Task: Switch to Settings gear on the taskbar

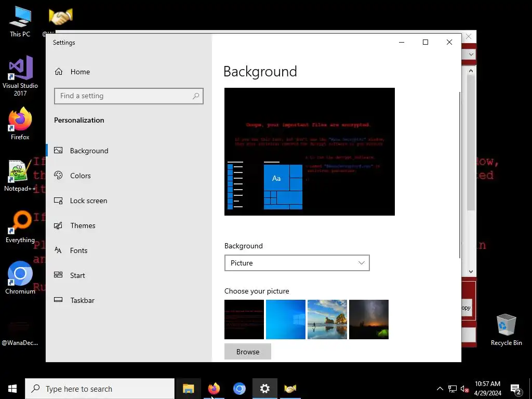Action: point(264,389)
